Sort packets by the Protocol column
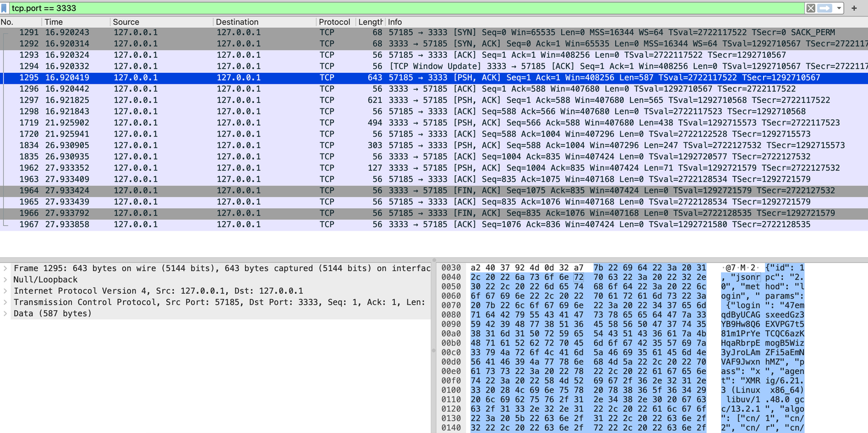Image resolution: width=868 pixels, height=433 pixels. [x=335, y=22]
